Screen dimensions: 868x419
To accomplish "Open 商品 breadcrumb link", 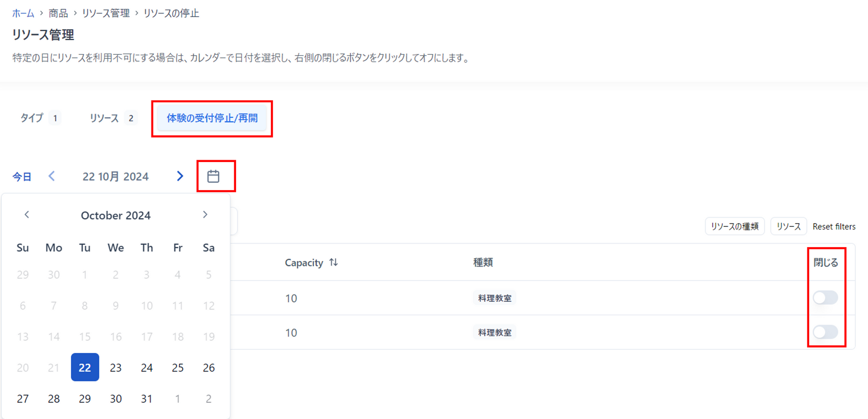I will click(58, 13).
